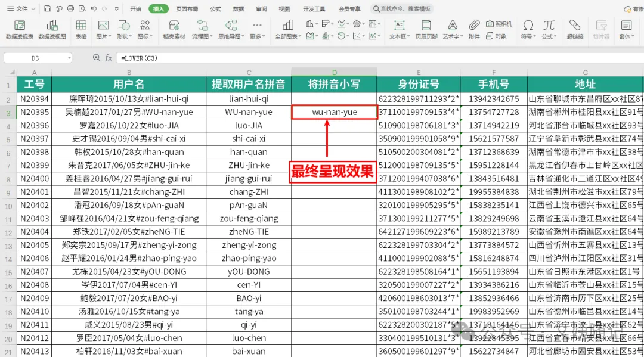Open 稻壳素材 resource library
The width and height of the screenshot is (644, 357).
(174, 30)
